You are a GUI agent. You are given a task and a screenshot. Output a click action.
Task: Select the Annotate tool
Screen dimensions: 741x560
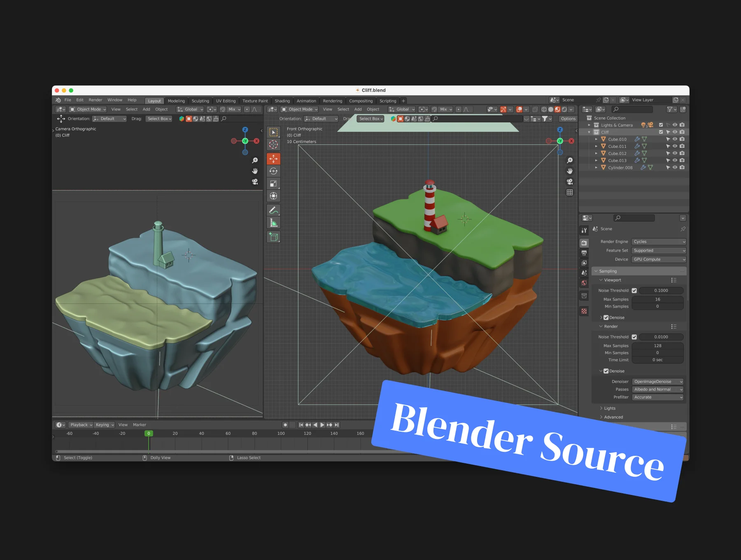pyautogui.click(x=273, y=210)
